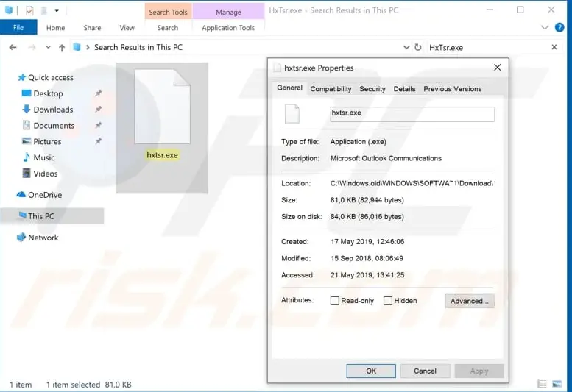Open the Compatibility tab
Image resolution: width=572 pixels, height=392 pixels.
tap(331, 89)
